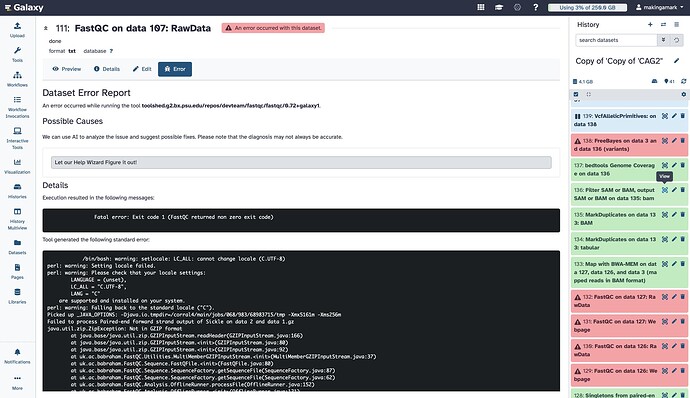
Task: Open Pages in the sidebar
Action: coord(17,272)
